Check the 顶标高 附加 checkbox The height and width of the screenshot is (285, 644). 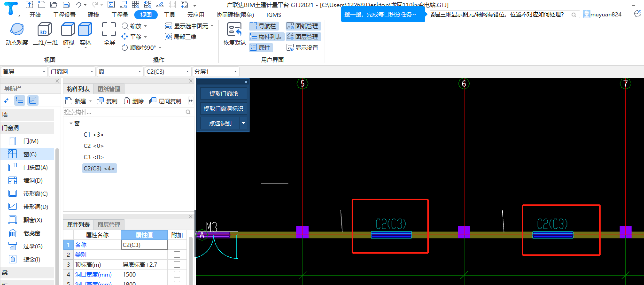(x=177, y=265)
